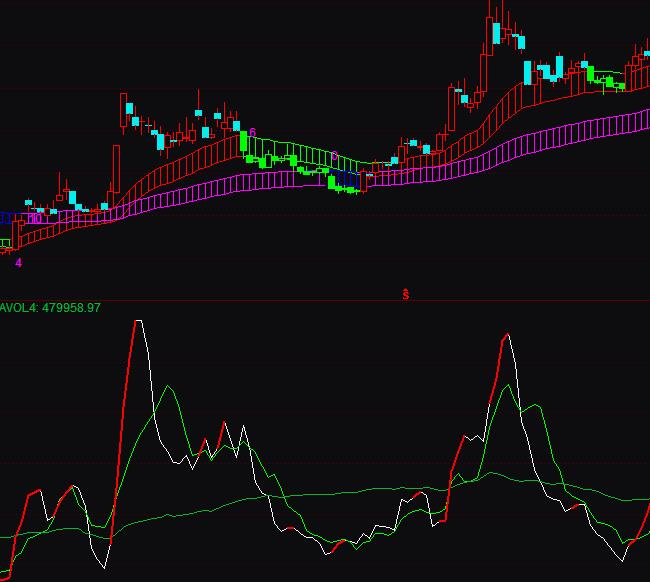
Task: Click the magenta 10 label on left band
Action: tap(35, 218)
